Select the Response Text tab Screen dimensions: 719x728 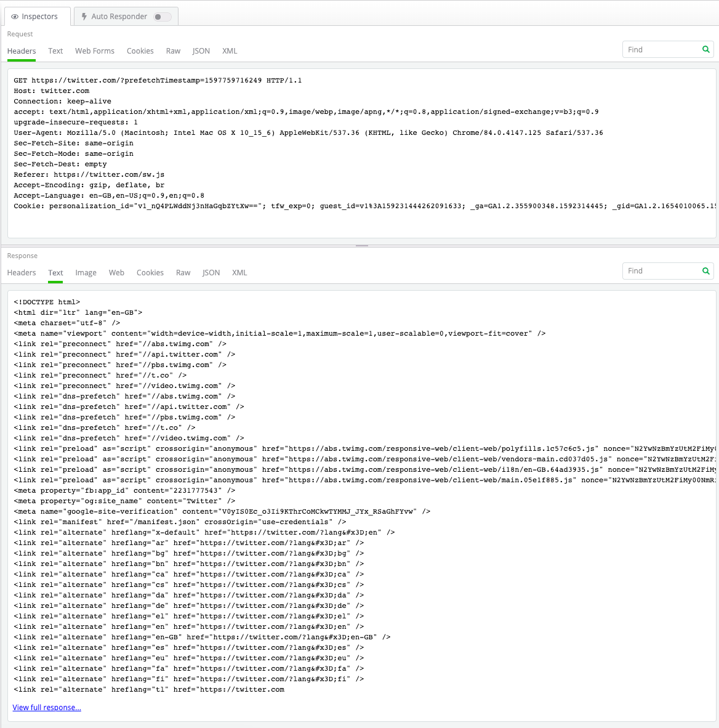pos(55,272)
